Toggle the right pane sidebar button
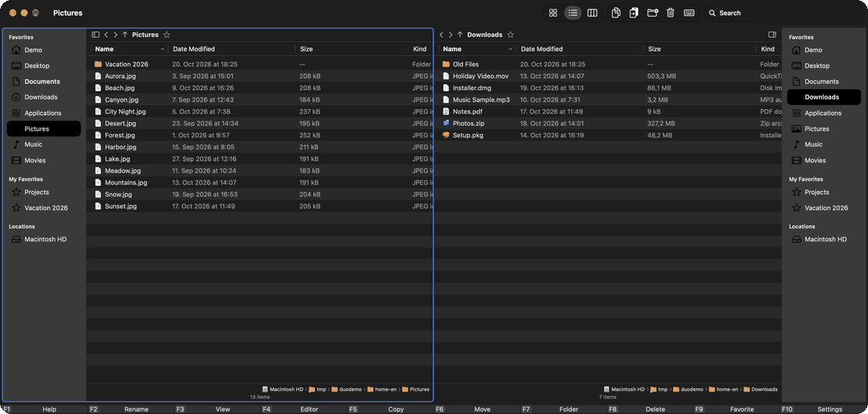868x414 pixels. 773,35
